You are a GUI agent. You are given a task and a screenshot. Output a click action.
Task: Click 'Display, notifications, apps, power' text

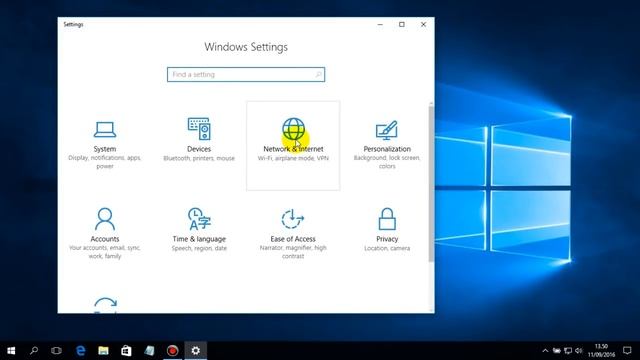click(x=105, y=162)
